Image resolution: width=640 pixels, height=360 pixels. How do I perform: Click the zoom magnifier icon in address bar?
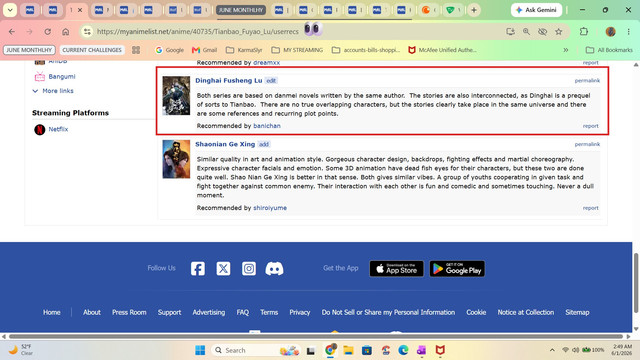pos(527,31)
